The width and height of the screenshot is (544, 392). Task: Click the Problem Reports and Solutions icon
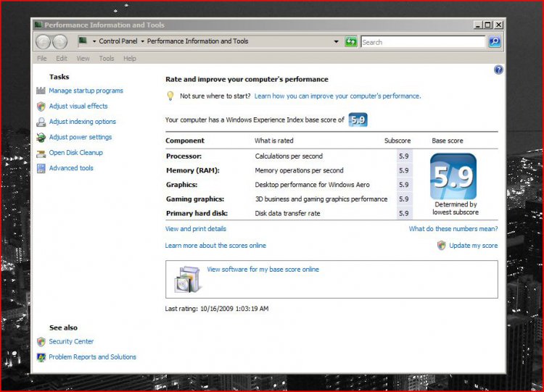41,357
